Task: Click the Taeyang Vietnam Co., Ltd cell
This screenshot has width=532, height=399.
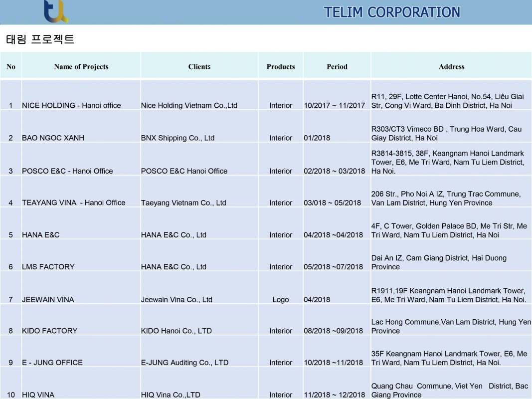Action: [183, 202]
